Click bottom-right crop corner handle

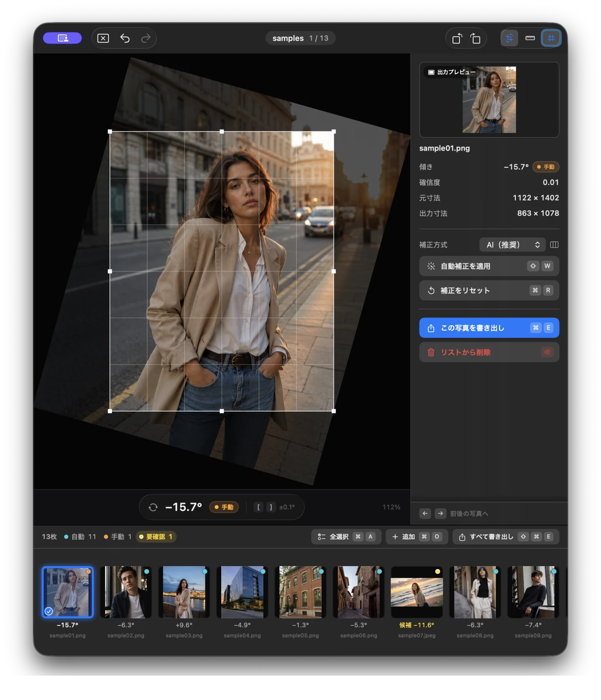click(x=333, y=411)
